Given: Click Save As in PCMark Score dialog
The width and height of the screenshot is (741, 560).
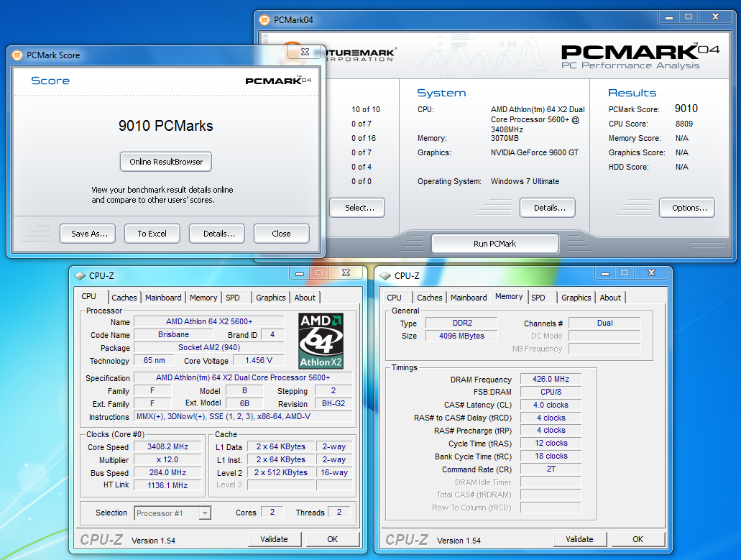Looking at the screenshot, I should click(x=88, y=234).
